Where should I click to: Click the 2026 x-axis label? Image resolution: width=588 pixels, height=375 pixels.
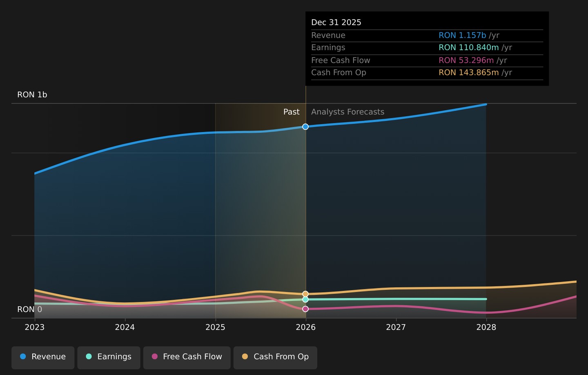[305, 327]
